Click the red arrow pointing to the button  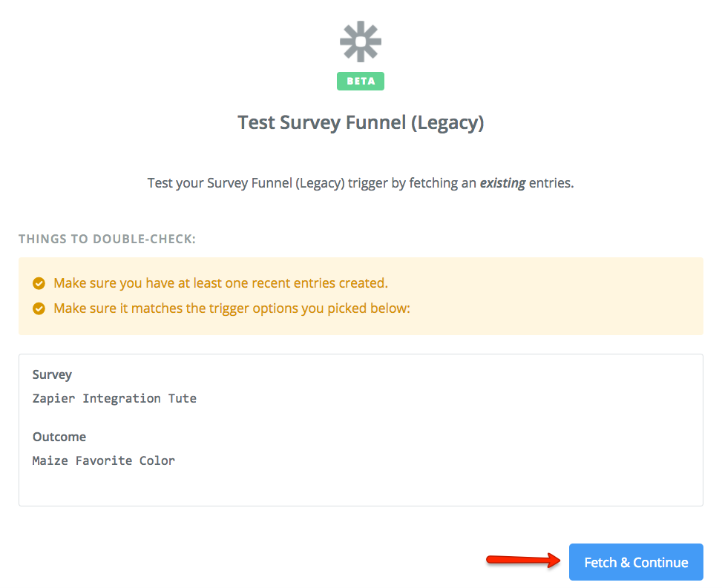(x=523, y=560)
